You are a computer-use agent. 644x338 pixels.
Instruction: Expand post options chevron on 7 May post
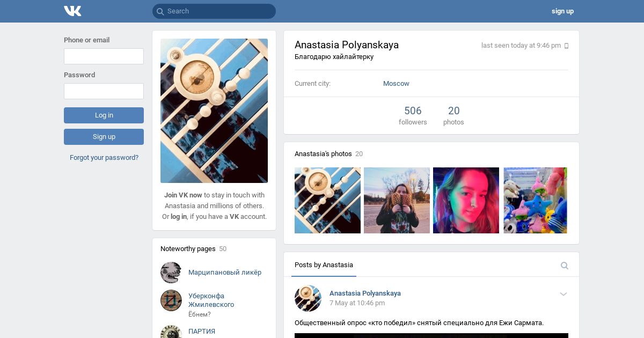563,294
